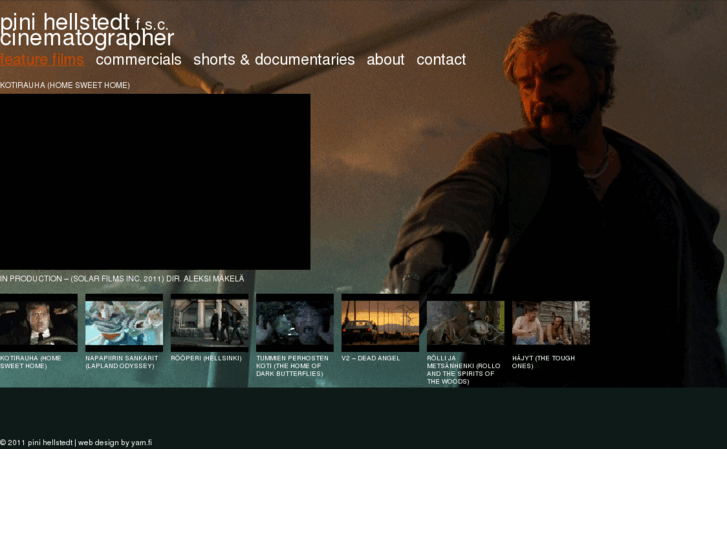This screenshot has height=545, width=727.
Task: Click Napapiirin Sankarit (Lapland Odyssey) caption
Action: click(x=121, y=362)
